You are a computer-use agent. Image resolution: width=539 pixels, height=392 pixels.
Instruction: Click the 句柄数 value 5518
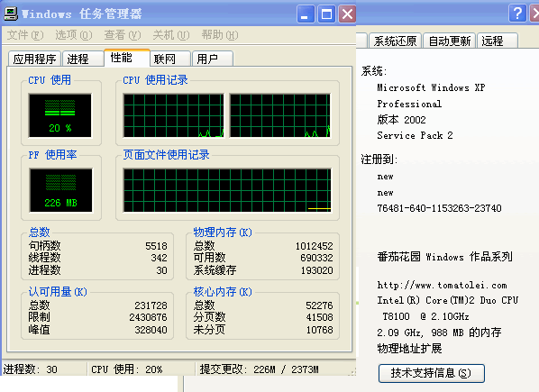pyautogui.click(x=156, y=246)
